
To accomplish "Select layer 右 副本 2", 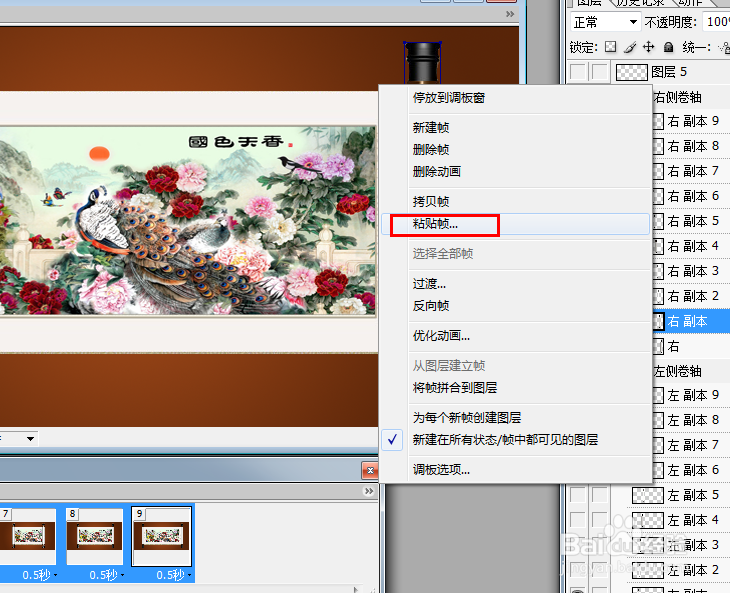I will pos(693,296).
